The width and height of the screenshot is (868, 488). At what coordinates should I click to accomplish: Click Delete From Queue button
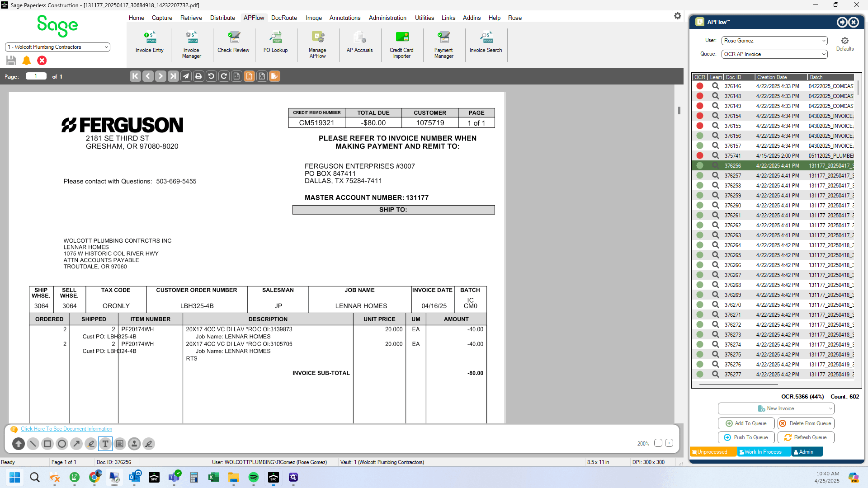click(x=806, y=423)
